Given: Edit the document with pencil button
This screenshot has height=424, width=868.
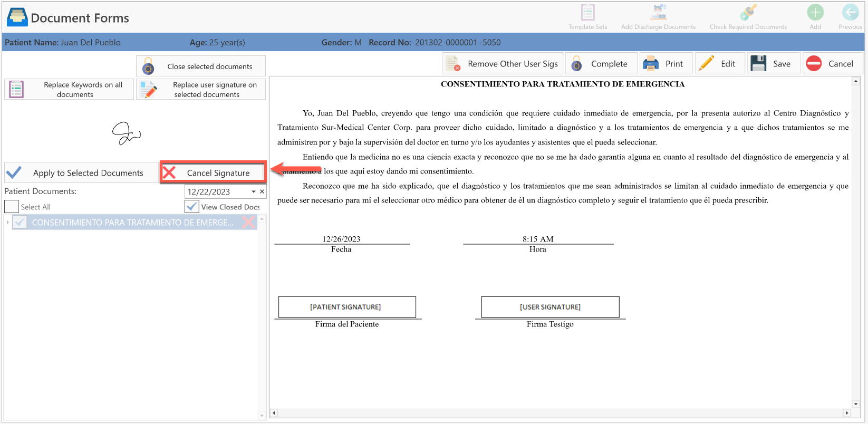Looking at the screenshot, I should point(719,64).
